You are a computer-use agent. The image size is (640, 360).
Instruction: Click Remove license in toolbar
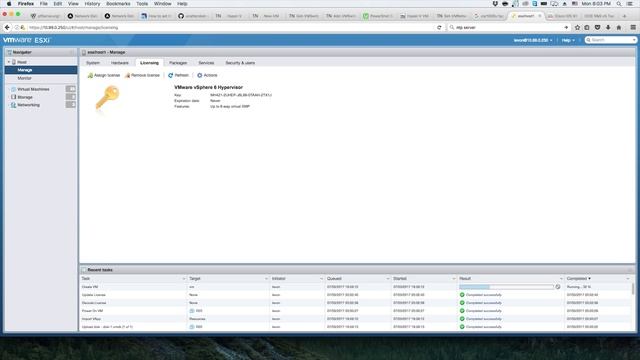pos(142,75)
